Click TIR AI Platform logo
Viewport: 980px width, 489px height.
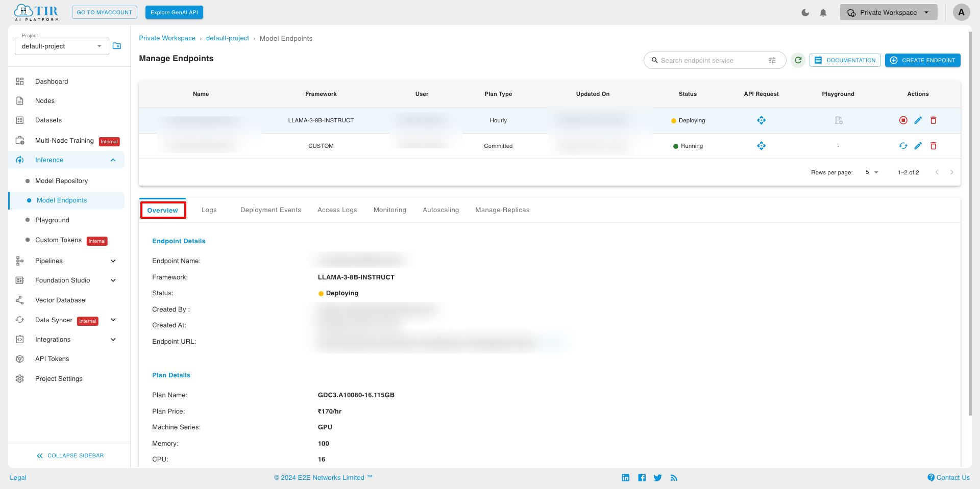(36, 13)
